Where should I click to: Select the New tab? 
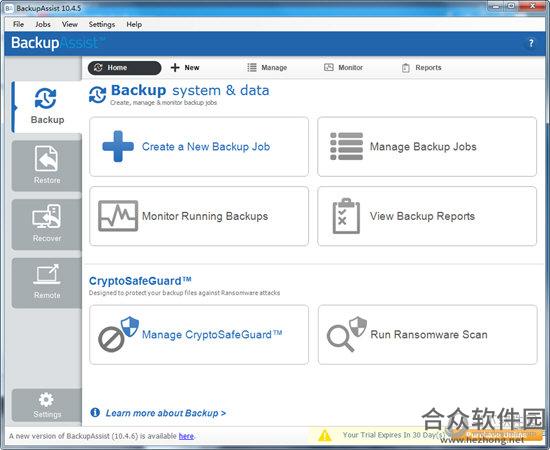coord(185,68)
